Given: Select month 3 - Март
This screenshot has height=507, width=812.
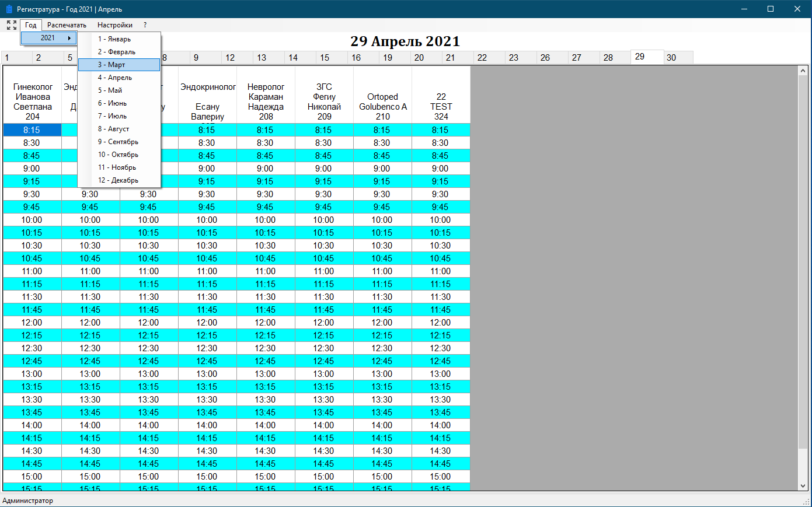Looking at the screenshot, I should (x=119, y=65).
